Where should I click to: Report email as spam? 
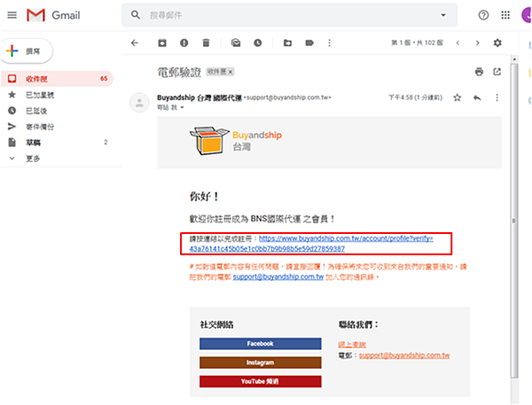tap(184, 43)
